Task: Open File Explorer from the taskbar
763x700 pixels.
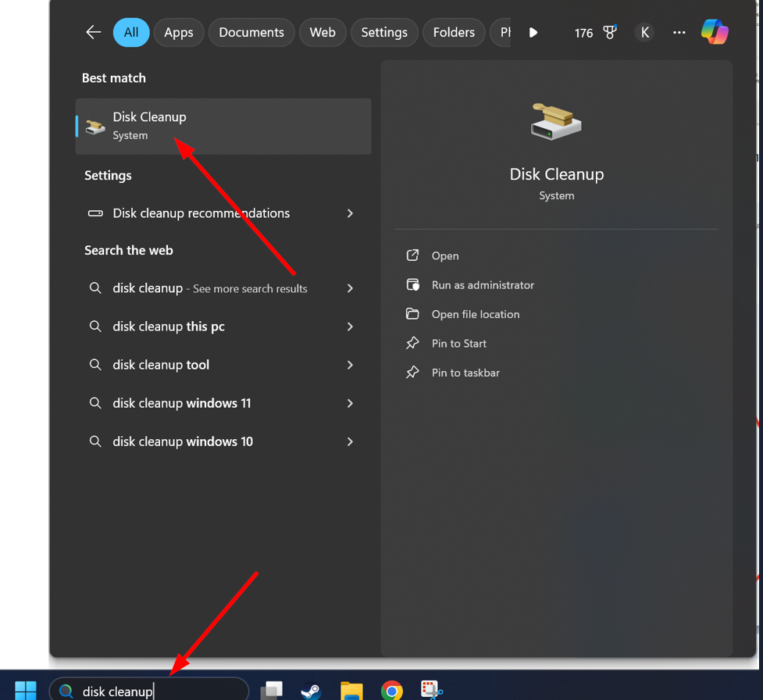Action: click(351, 691)
